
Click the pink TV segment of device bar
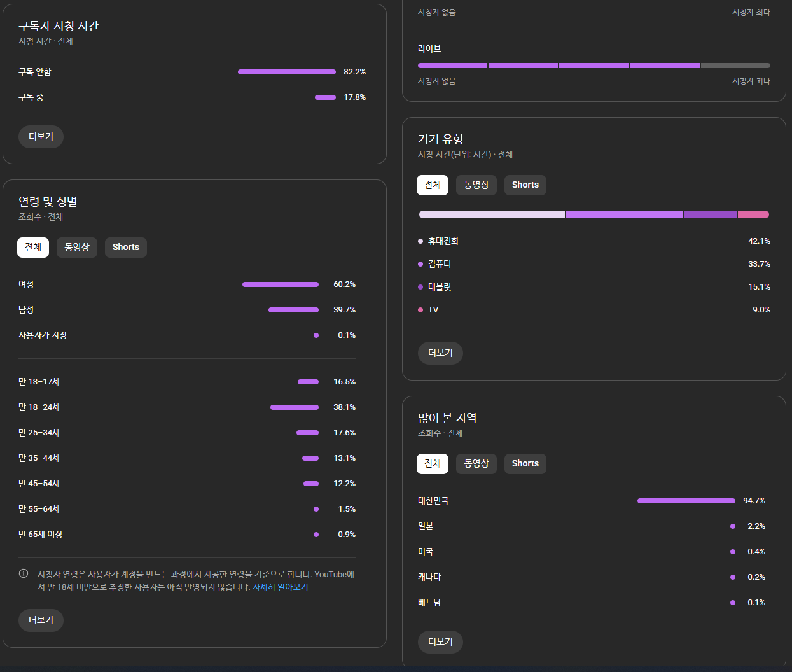click(x=753, y=214)
